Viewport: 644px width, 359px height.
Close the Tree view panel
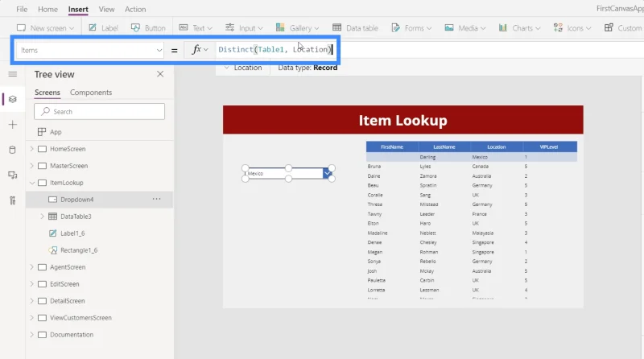tap(160, 74)
